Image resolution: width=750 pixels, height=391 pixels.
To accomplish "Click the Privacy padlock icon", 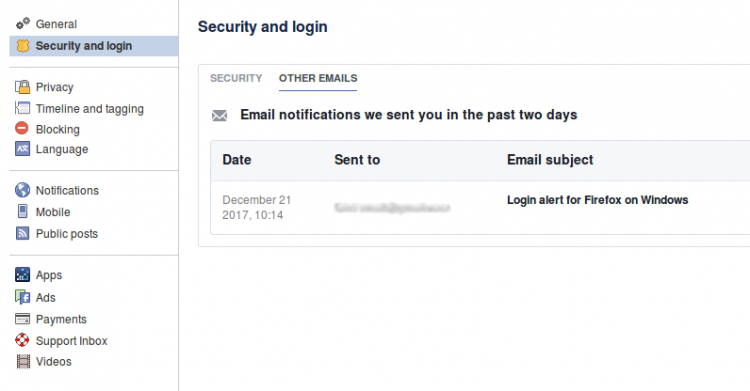I will point(22,87).
